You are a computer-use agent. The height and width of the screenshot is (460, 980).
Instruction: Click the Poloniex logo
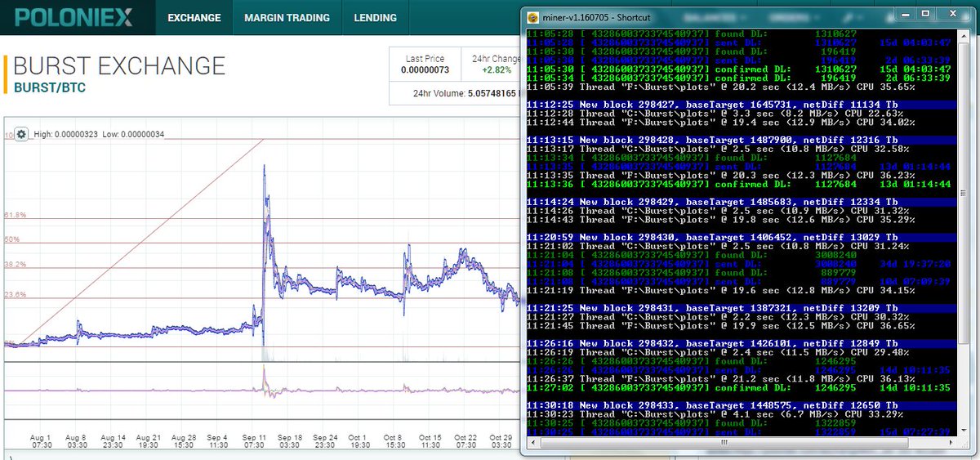(74, 17)
